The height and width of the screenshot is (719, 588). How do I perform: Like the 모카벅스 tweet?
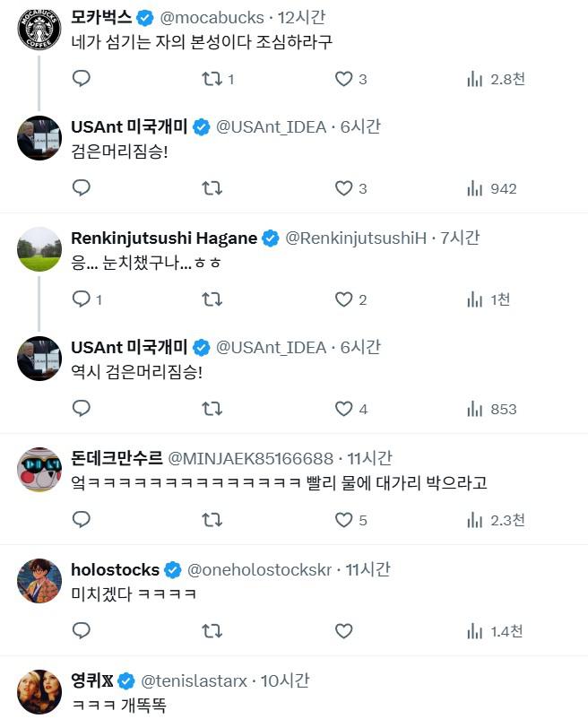[343, 79]
